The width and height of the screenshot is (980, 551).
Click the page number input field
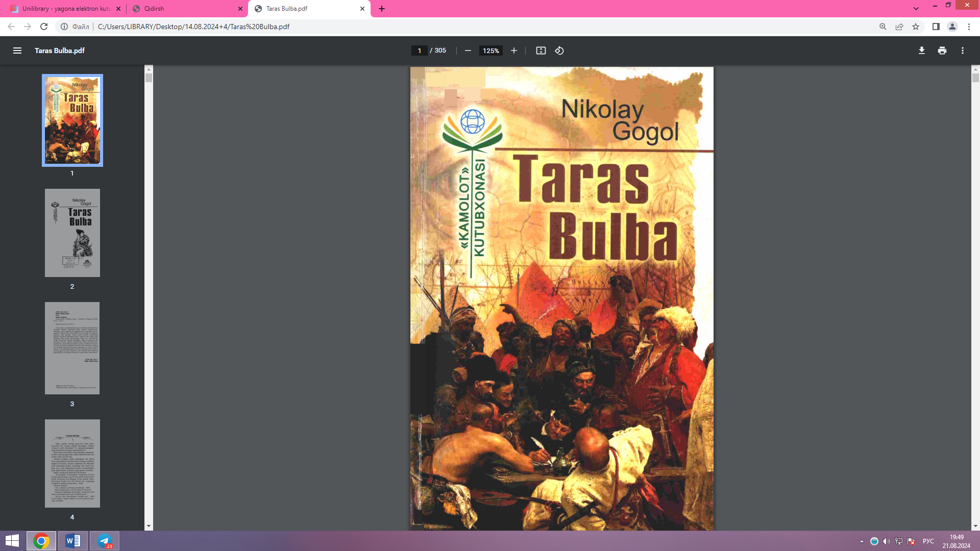(419, 51)
